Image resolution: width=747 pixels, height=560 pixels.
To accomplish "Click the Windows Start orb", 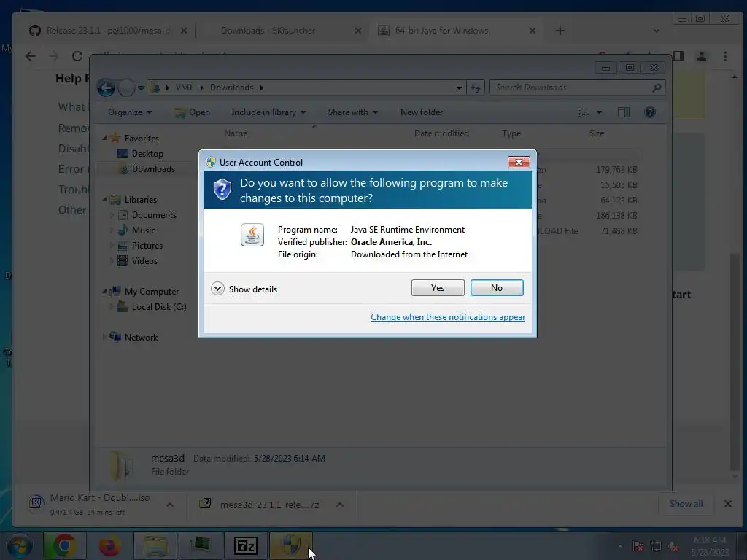I will pyautogui.click(x=20, y=545).
